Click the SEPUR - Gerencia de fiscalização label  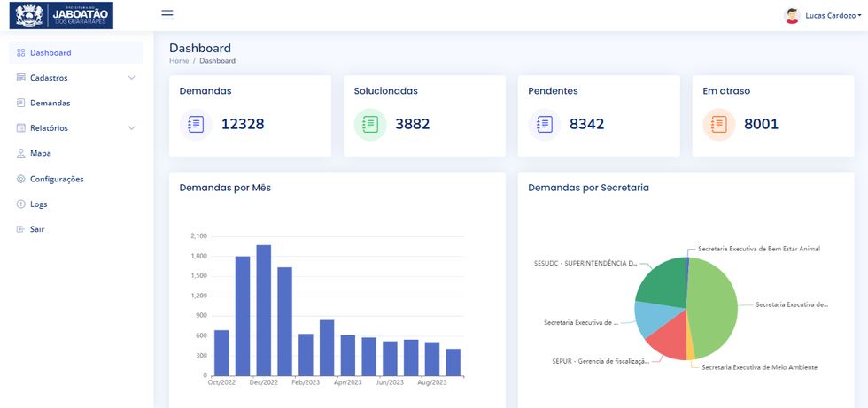click(601, 361)
